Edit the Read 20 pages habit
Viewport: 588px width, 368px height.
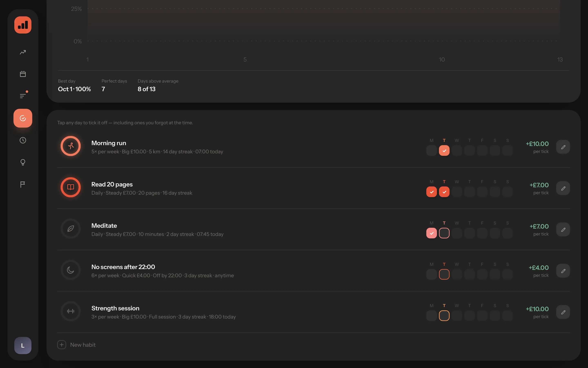click(x=563, y=188)
